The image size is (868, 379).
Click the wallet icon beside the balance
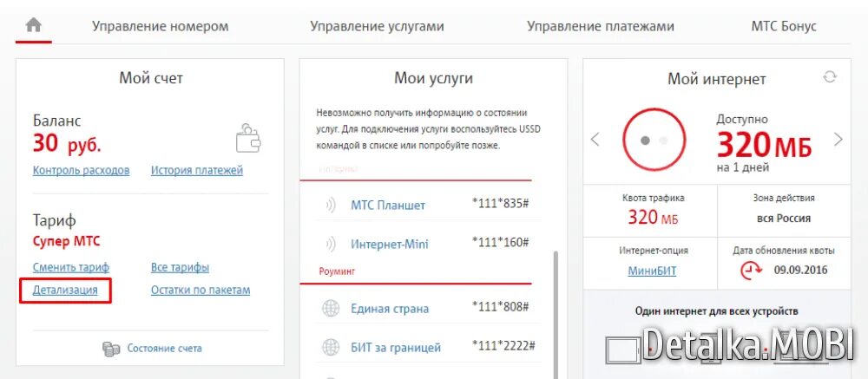[x=247, y=139]
